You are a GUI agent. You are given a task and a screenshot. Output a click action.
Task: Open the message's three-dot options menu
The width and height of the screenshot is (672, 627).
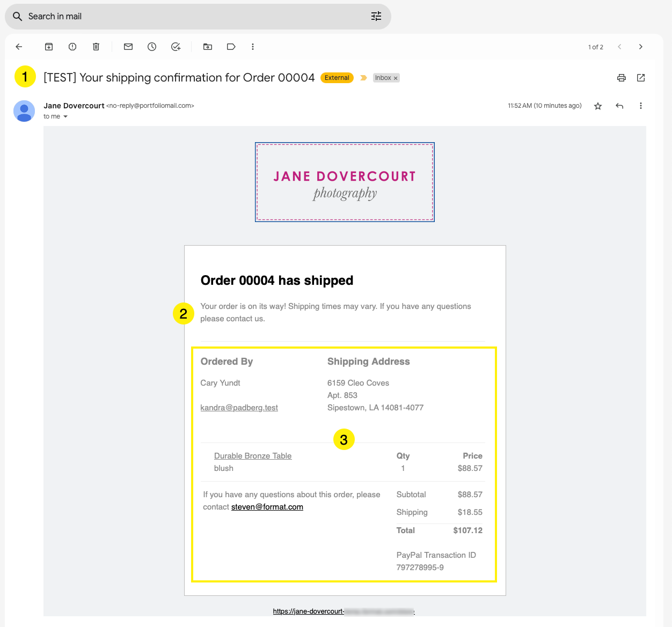640,106
